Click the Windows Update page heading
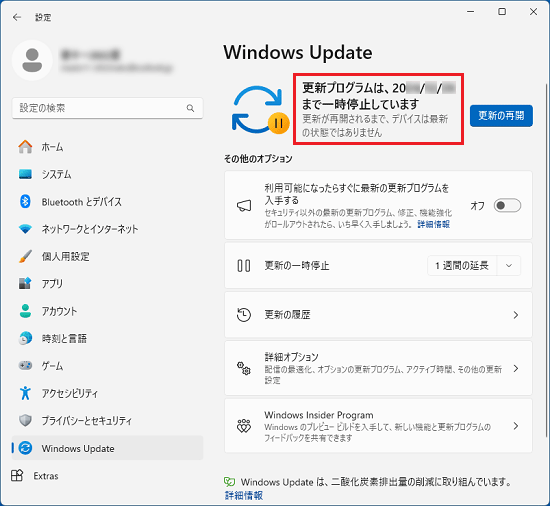 point(298,53)
